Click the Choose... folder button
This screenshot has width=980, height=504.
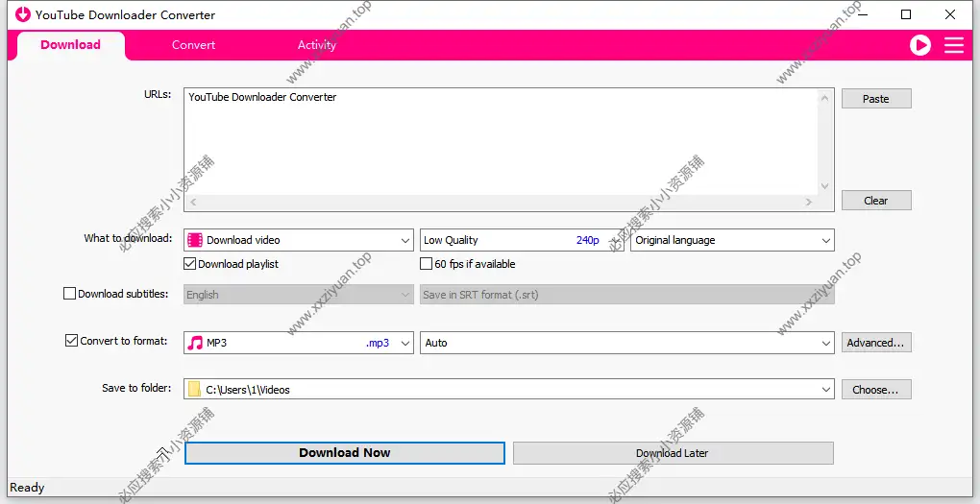876,389
